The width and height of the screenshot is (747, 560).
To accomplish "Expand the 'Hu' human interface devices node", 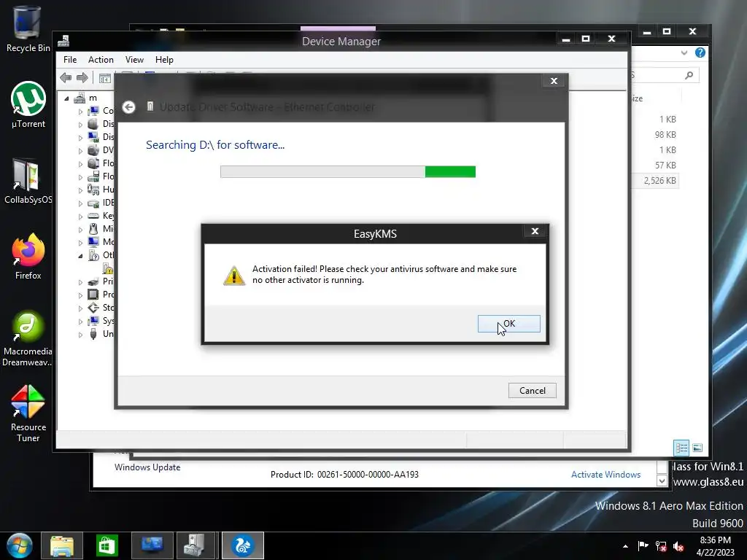I will 80,190.
